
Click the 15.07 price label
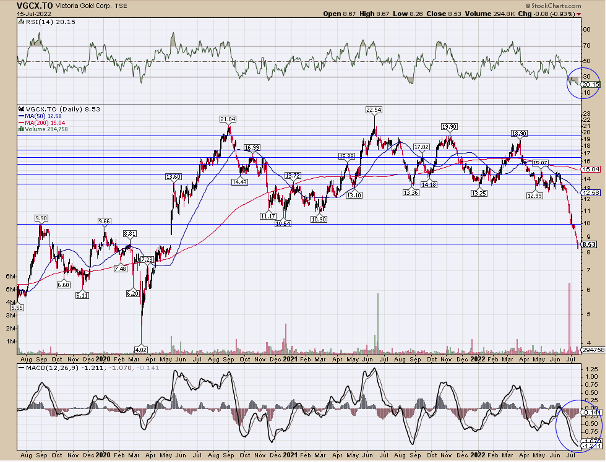(540, 163)
